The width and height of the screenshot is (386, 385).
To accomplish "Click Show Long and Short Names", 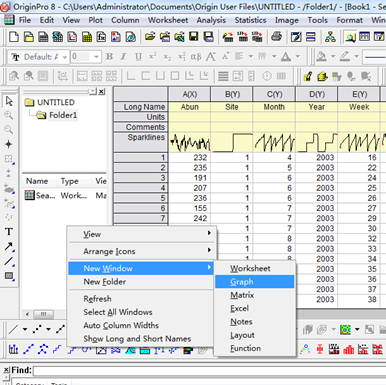I will [141, 339].
